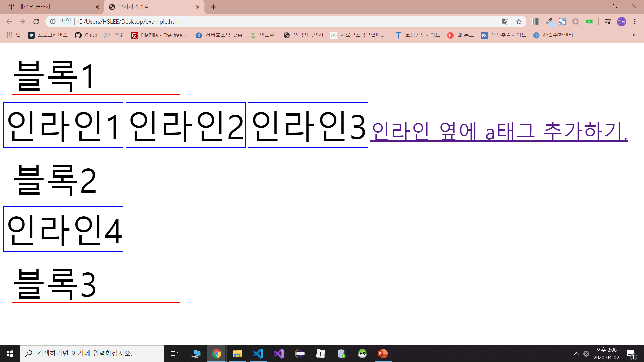The height and width of the screenshot is (362, 644).
Task: Follow the 인라인 옆에 a태그 추가하기 link
Action: point(499,131)
